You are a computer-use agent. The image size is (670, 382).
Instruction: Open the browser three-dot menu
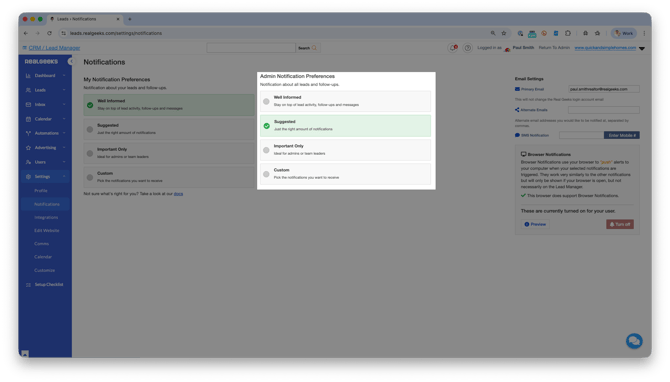[644, 33]
